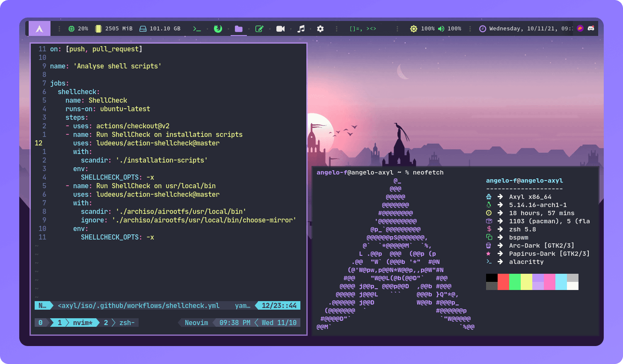Click the pink color swatch in neofetch
This screenshot has height=364, width=623.
[x=549, y=282]
